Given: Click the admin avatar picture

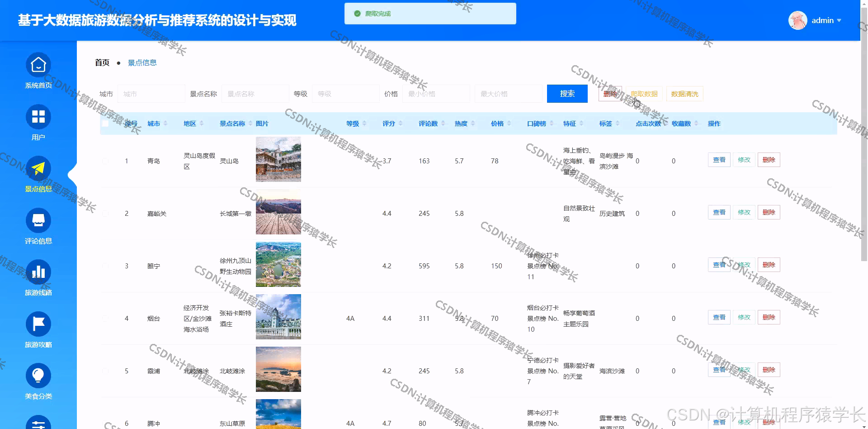Looking at the screenshot, I should (x=798, y=20).
